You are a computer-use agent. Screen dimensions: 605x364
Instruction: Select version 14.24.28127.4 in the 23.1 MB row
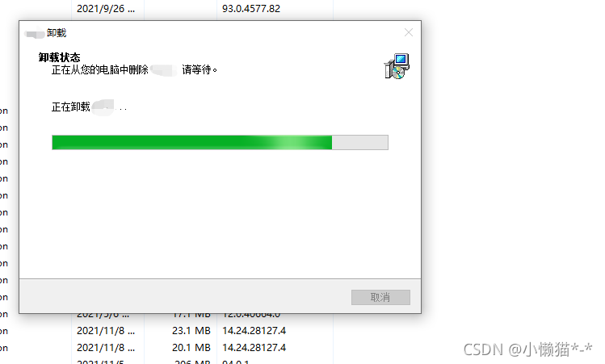pos(254,331)
